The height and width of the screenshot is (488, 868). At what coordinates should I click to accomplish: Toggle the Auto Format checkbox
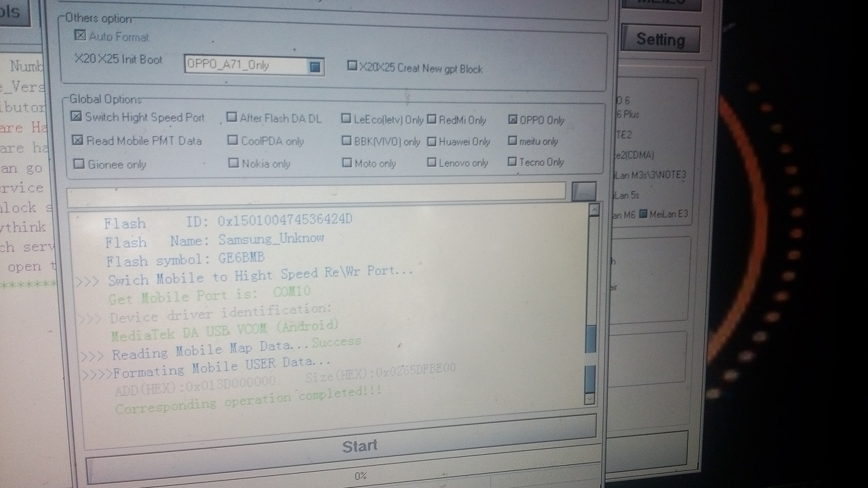[80, 36]
